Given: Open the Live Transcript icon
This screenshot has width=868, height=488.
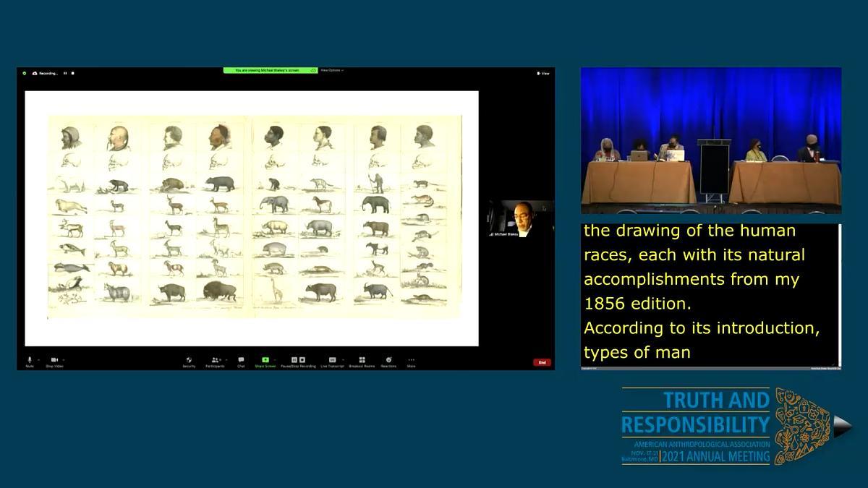Looking at the screenshot, I should pyautogui.click(x=333, y=360).
